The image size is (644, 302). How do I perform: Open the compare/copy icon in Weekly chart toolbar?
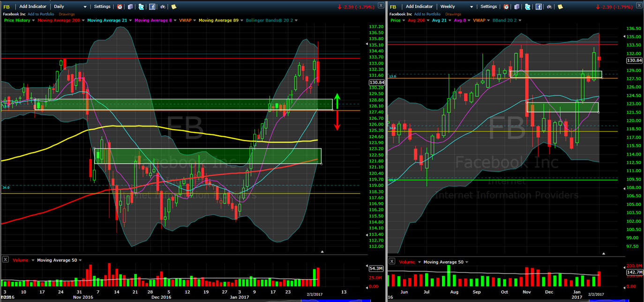[517, 7]
